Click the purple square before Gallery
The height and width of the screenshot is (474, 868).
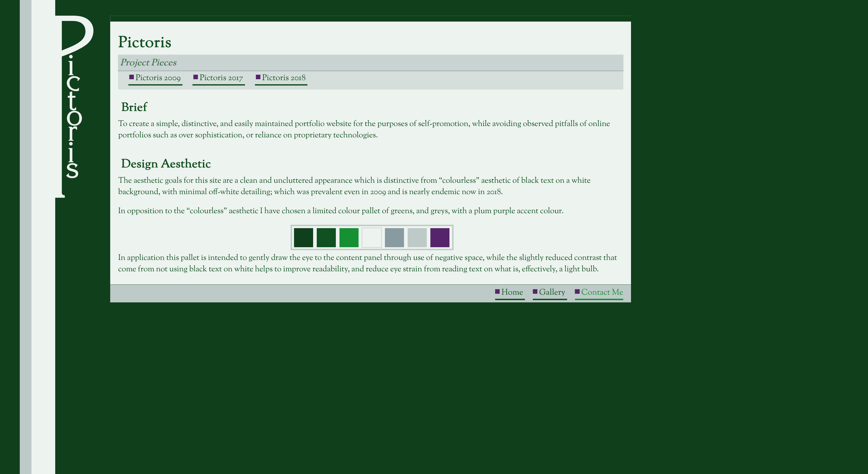tap(535, 291)
